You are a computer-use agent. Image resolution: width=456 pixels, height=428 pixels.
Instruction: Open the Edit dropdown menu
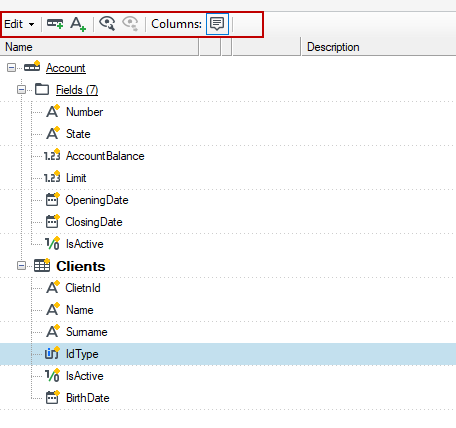[19, 24]
